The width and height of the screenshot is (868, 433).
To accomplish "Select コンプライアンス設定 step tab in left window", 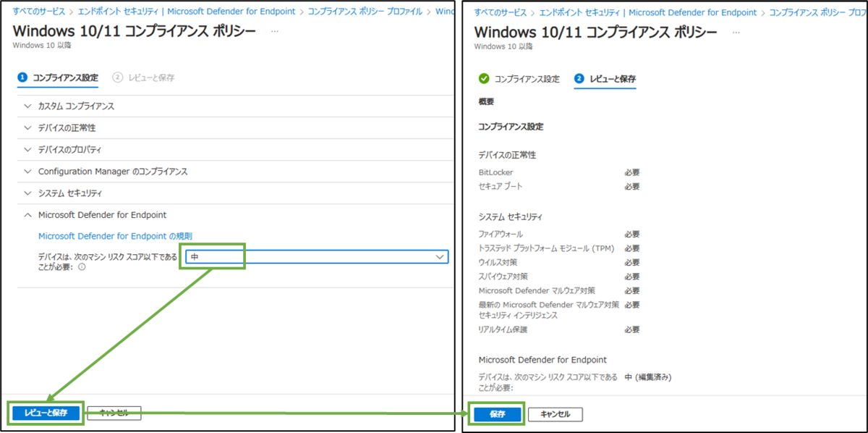I will 58,77.
